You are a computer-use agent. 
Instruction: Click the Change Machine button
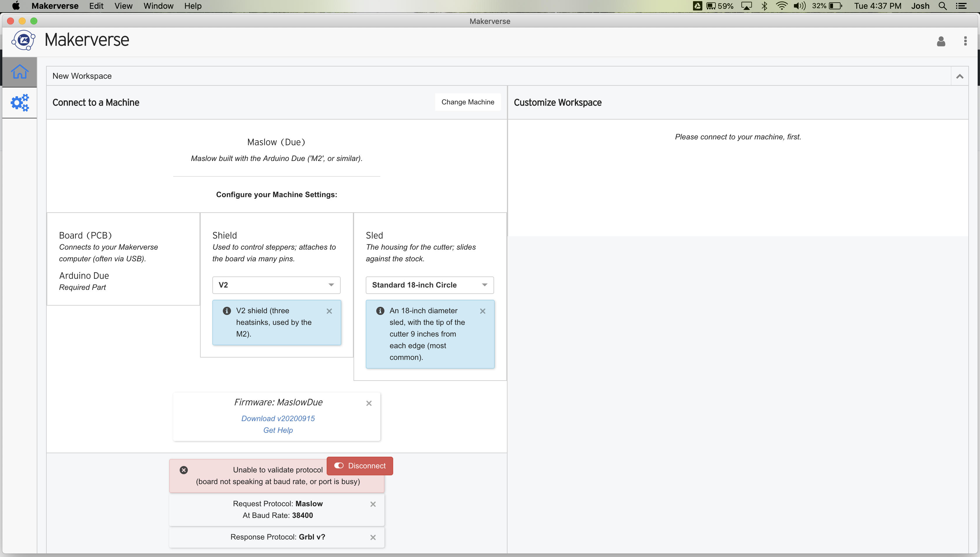pyautogui.click(x=468, y=102)
